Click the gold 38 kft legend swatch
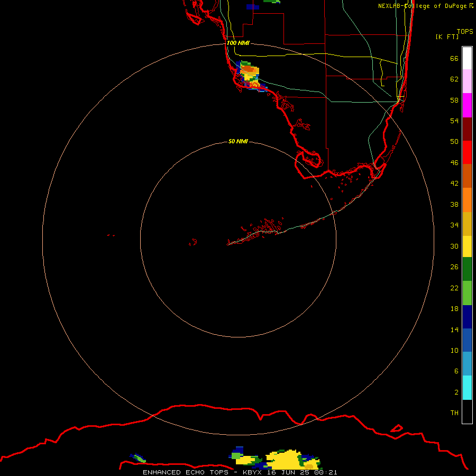Viewport: 476px width, 476px height. (x=467, y=224)
